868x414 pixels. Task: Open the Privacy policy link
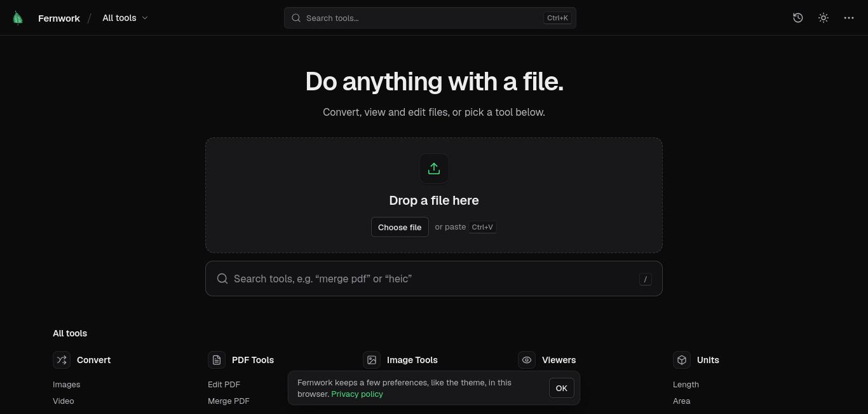tap(357, 394)
